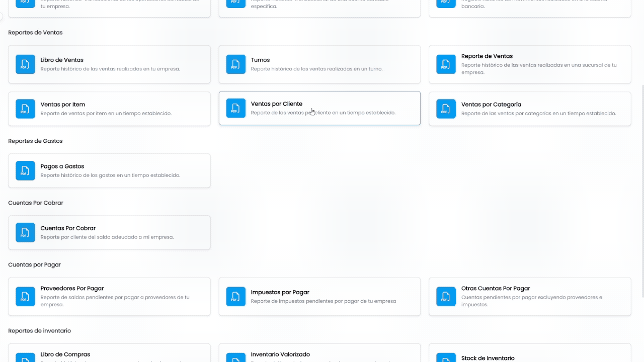The image size is (644, 362).
Task: Click the PDF icon for Libro de Ventas
Action: (x=25, y=64)
